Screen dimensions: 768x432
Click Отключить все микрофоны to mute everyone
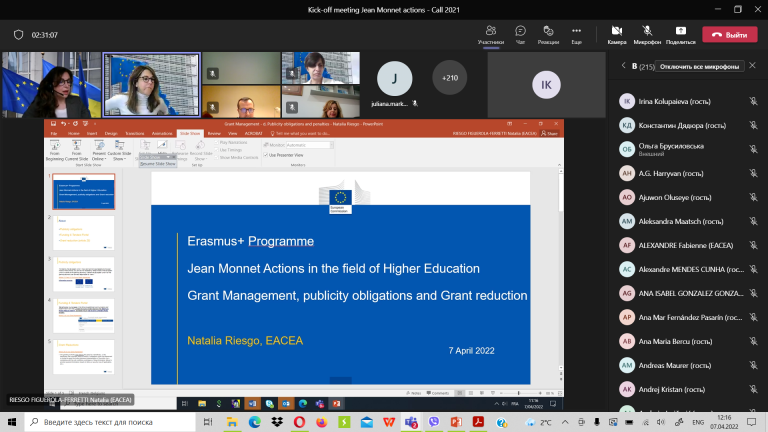point(699,66)
